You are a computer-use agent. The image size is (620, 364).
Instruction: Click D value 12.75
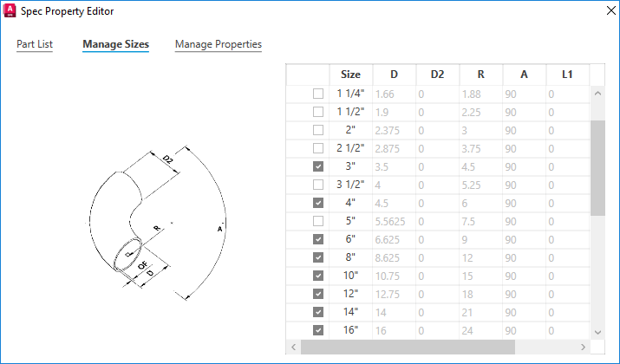[395, 294]
